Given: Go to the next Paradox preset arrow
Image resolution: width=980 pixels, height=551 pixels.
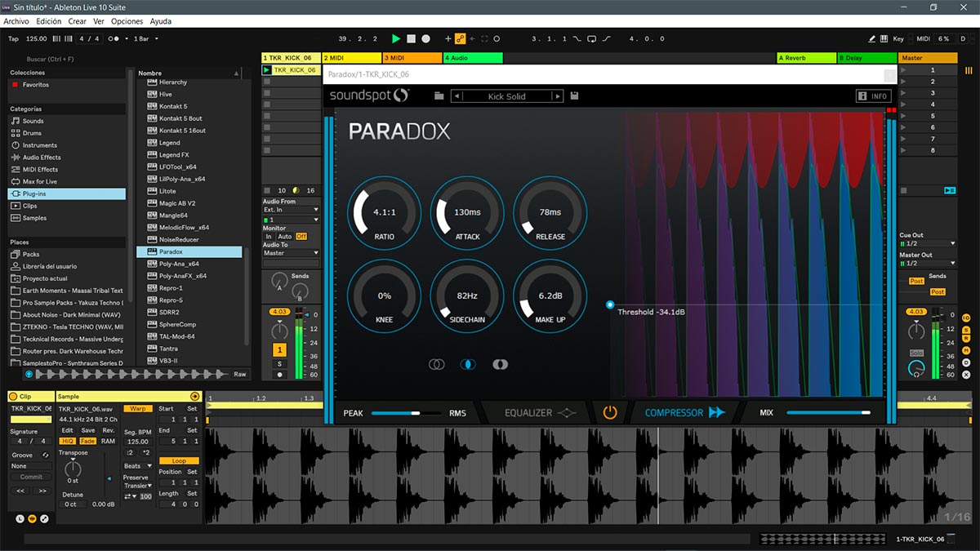Looking at the screenshot, I should (x=557, y=96).
